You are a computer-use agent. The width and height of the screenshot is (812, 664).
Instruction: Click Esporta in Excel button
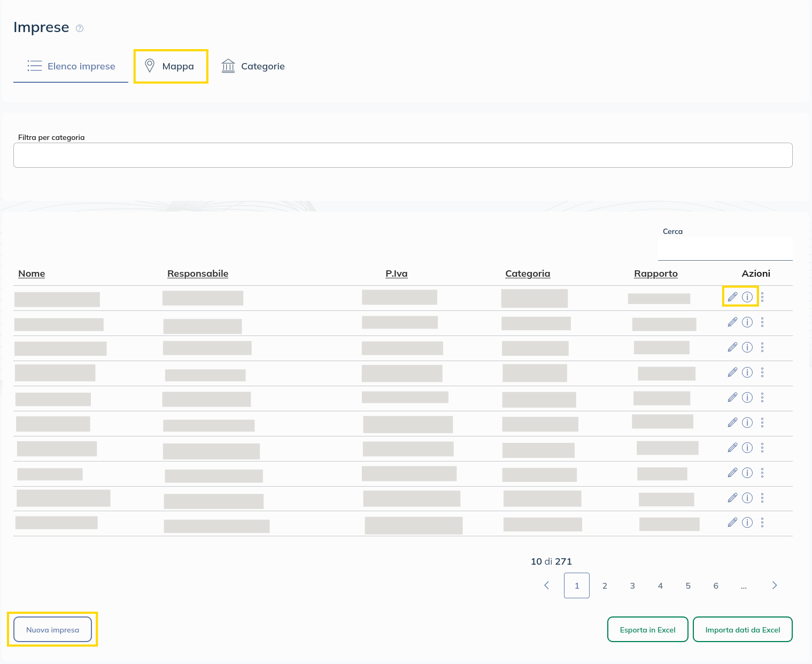coord(647,630)
